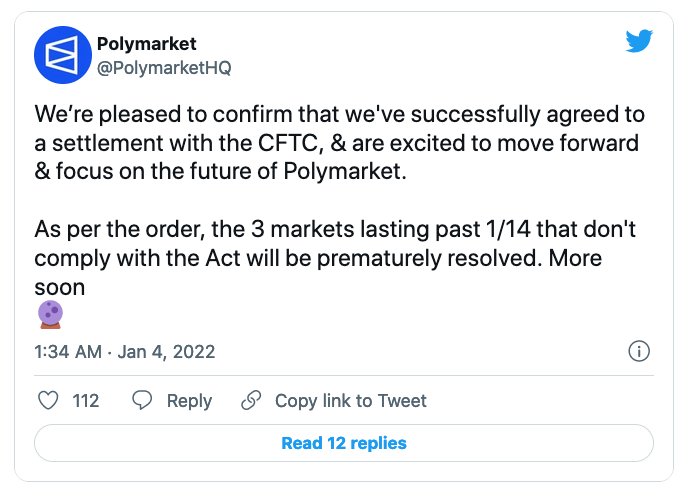685x493 pixels.
Task: Choose Copy link to Tweet
Action: [350, 400]
